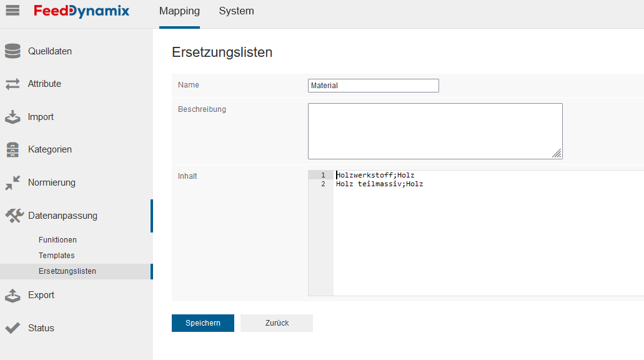
Task: Collapse the Datenanpassung section
Action: [x=62, y=216]
